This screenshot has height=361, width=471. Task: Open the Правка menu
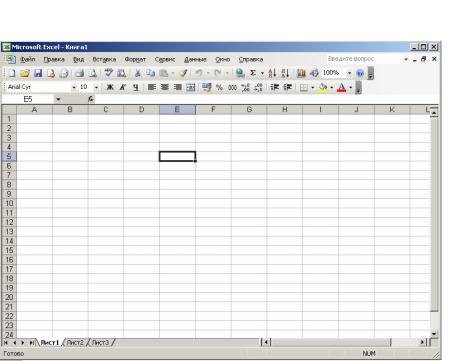[x=54, y=59]
